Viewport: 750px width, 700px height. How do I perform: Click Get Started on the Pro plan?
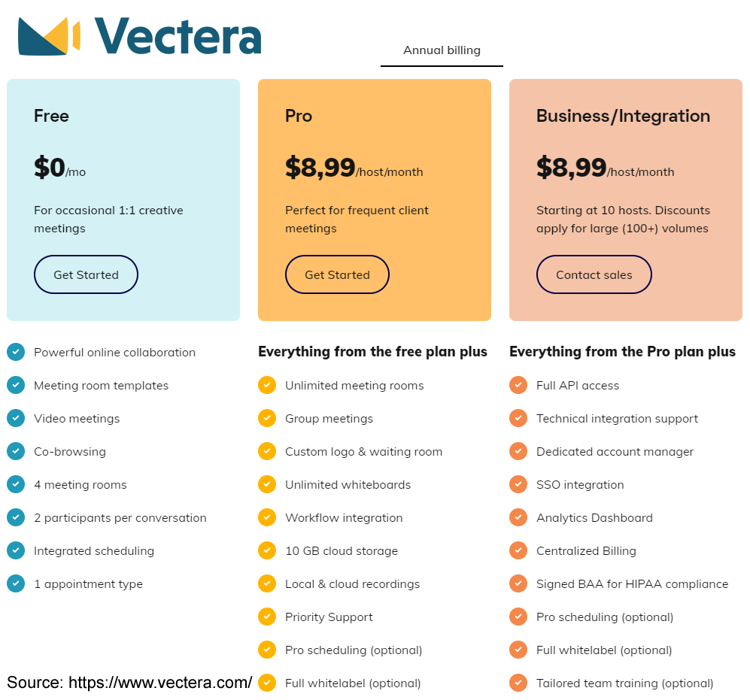click(337, 274)
